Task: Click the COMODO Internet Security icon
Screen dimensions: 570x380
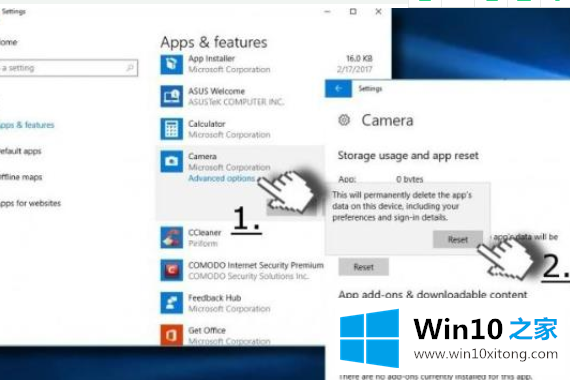Action: [171, 270]
